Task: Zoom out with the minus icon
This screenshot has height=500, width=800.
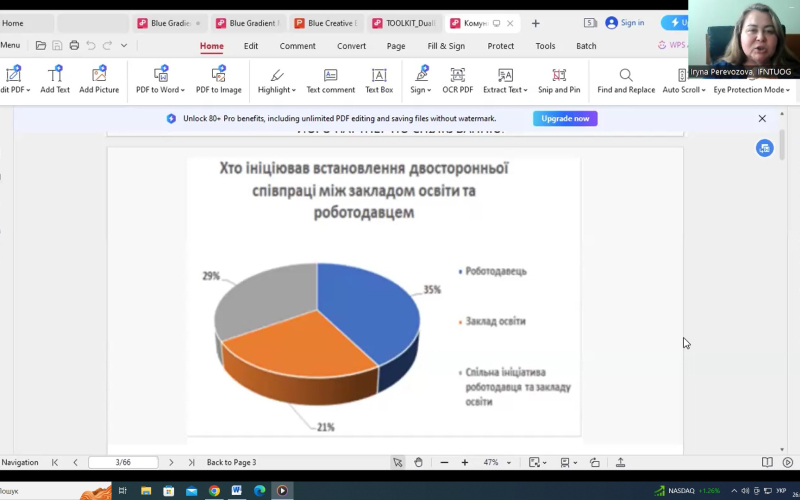Action: coord(444,462)
